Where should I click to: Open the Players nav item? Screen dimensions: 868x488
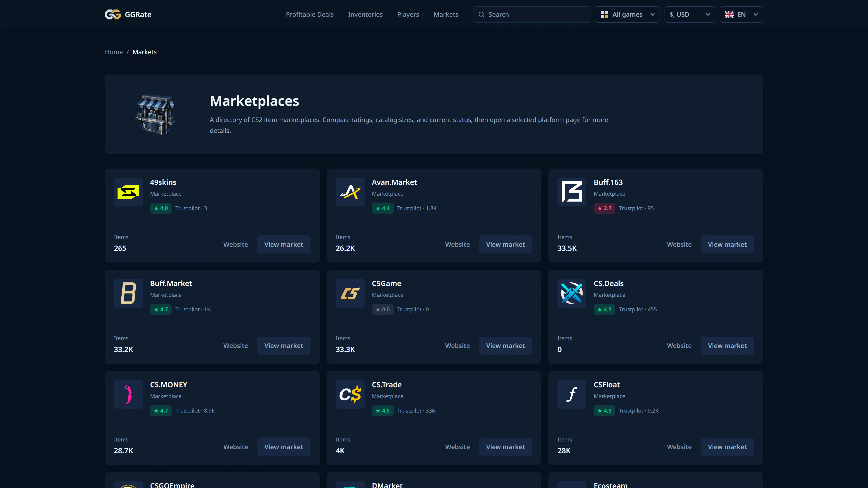tap(408, 14)
